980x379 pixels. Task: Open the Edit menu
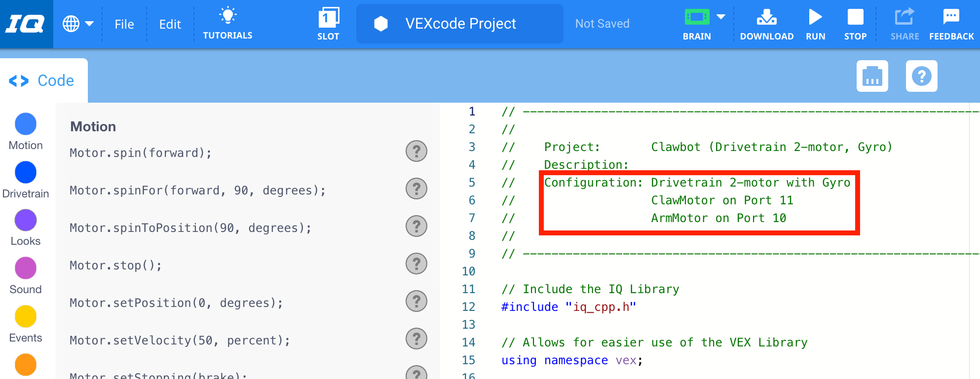click(x=170, y=24)
